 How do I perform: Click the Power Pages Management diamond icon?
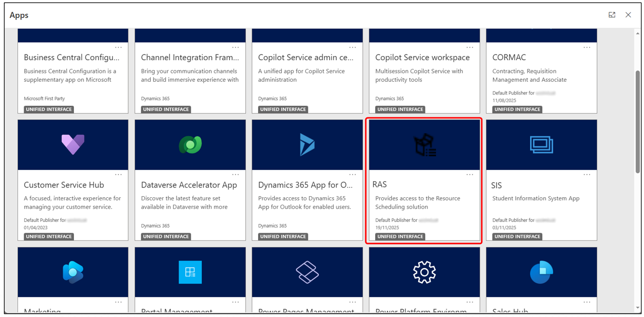pos(307,272)
